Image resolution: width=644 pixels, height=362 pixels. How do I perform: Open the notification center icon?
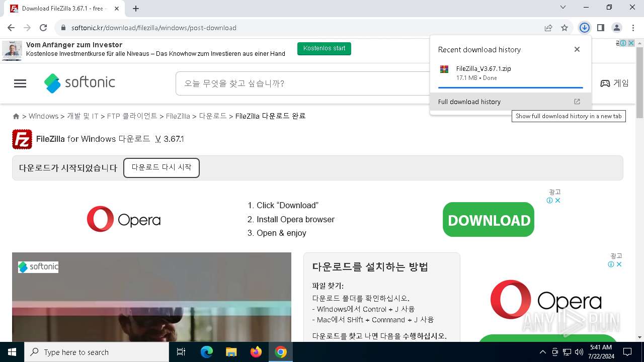click(x=627, y=352)
